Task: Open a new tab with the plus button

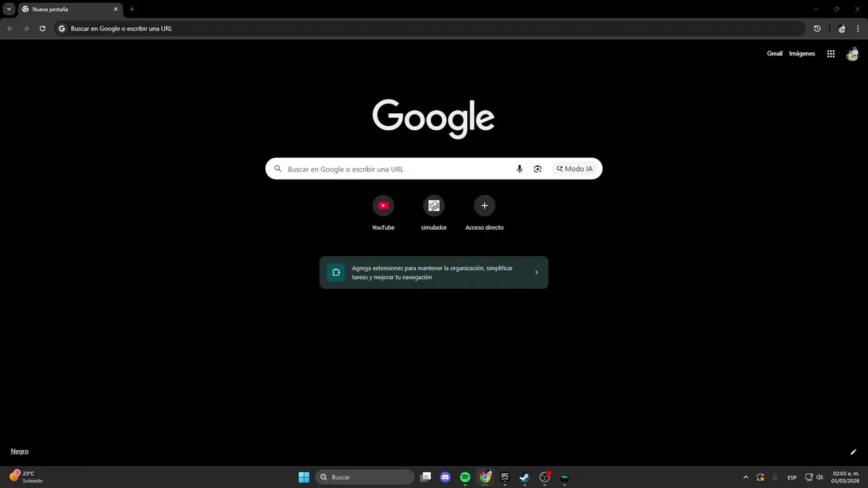Action: pyautogui.click(x=132, y=9)
